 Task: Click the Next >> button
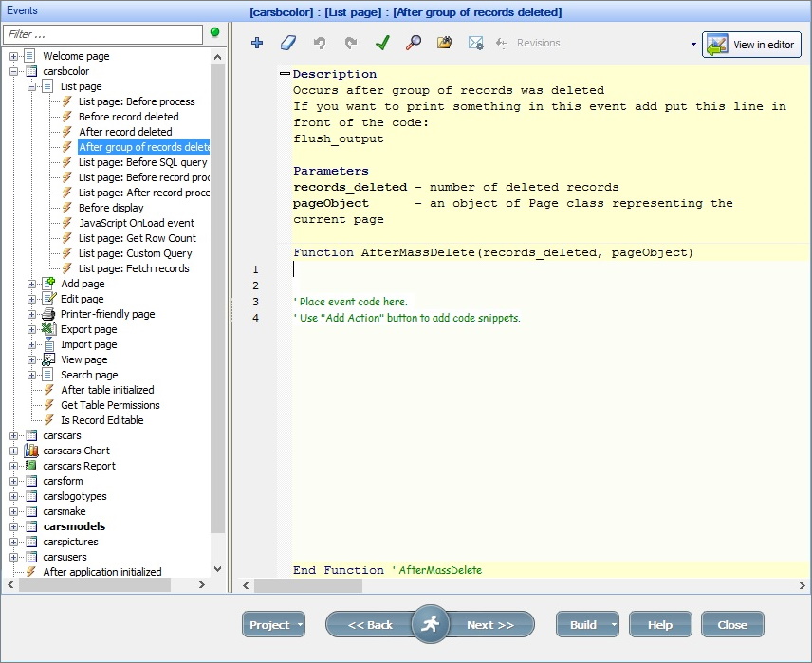[x=489, y=625]
